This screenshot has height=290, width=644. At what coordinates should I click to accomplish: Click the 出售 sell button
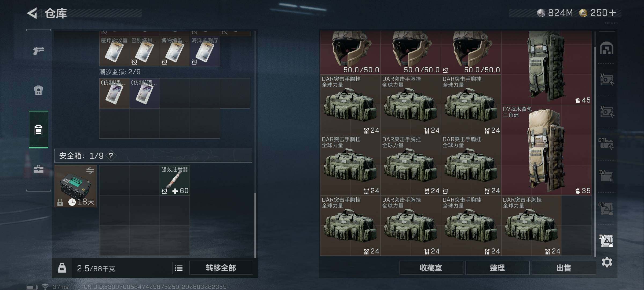point(563,268)
